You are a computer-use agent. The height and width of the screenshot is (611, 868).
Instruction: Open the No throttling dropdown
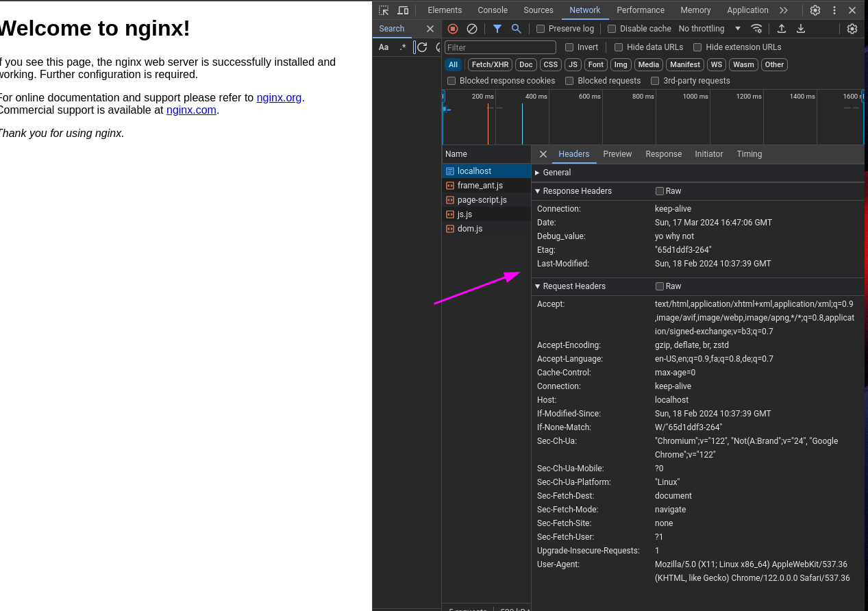coord(710,29)
